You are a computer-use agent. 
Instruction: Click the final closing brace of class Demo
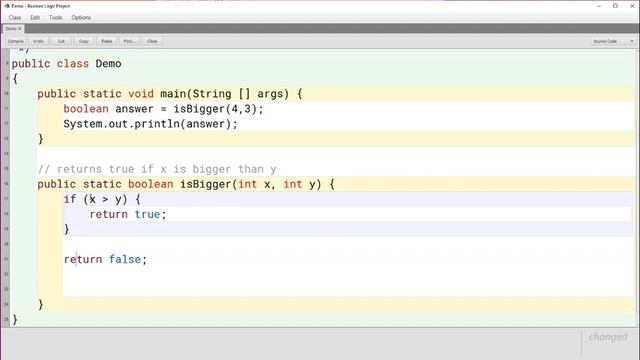coord(15,320)
